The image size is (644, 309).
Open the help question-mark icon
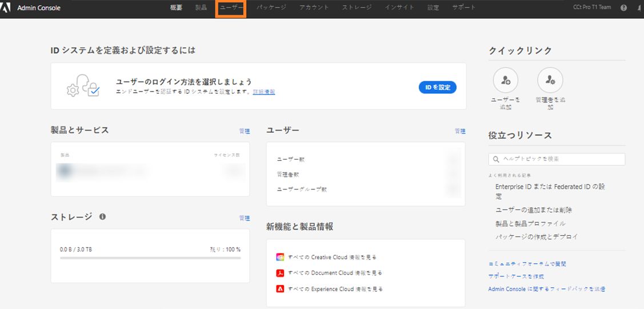623,7
